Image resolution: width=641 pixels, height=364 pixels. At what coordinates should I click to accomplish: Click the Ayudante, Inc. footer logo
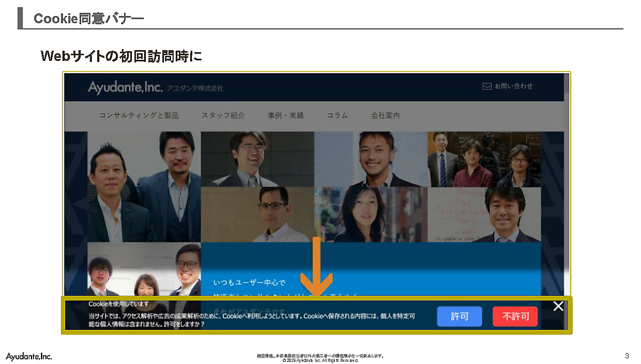coord(29,356)
